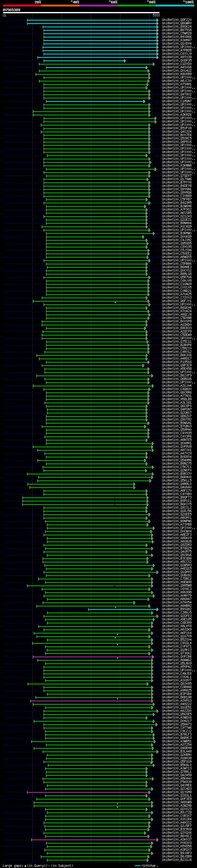
Task: Select hit label UniRef100_A8EZF3
Action: (x=177, y=535)
